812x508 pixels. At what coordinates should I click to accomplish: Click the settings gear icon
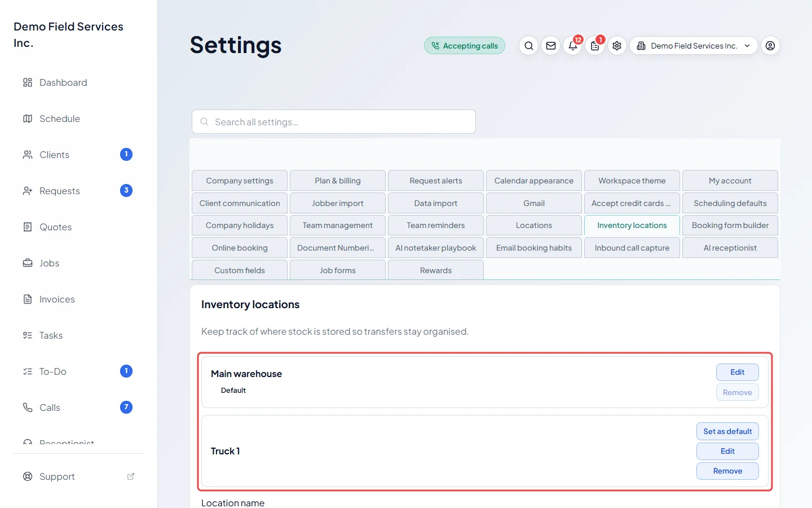click(x=617, y=46)
